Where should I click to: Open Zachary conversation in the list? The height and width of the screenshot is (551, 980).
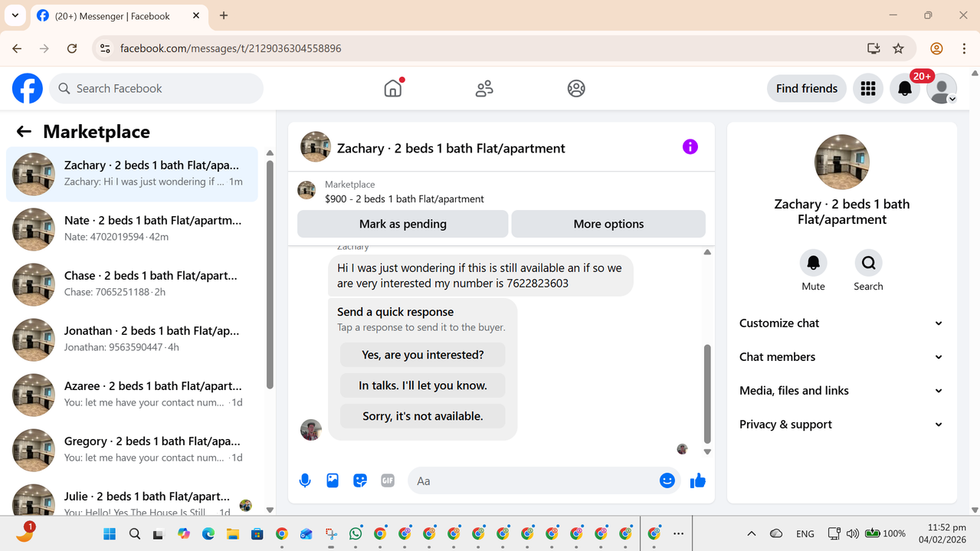pyautogui.click(x=132, y=174)
